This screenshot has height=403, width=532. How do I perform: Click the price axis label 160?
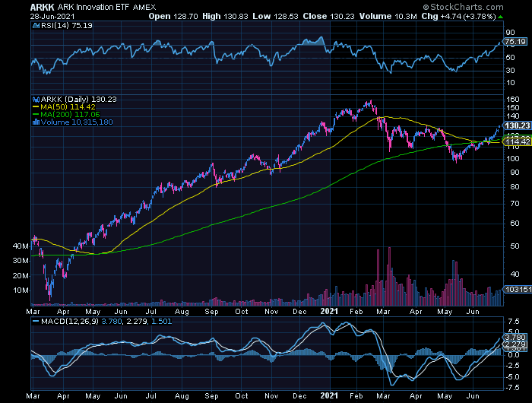point(512,99)
